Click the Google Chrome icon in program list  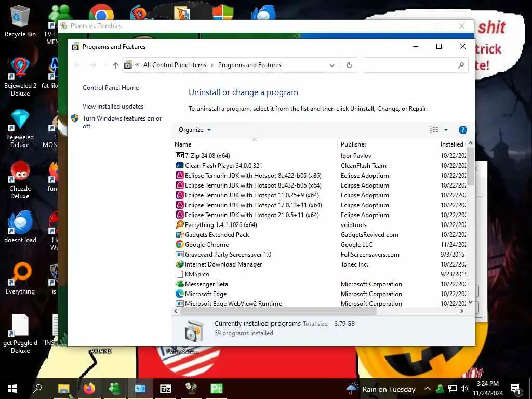coord(179,244)
